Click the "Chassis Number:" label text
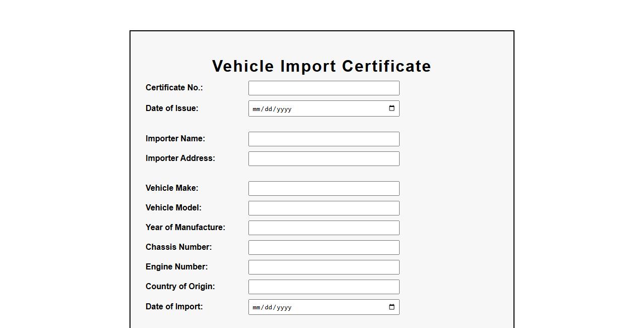This screenshot has height=328, width=644. 178,247
